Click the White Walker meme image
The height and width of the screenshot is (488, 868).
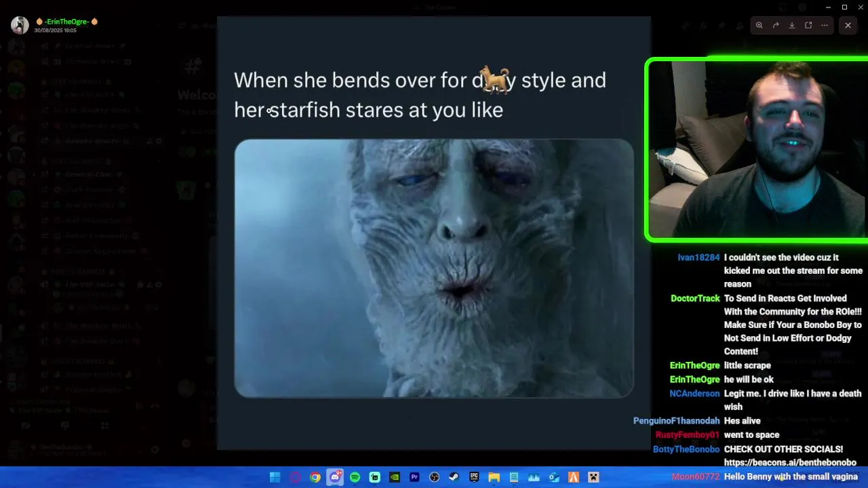pos(434,268)
